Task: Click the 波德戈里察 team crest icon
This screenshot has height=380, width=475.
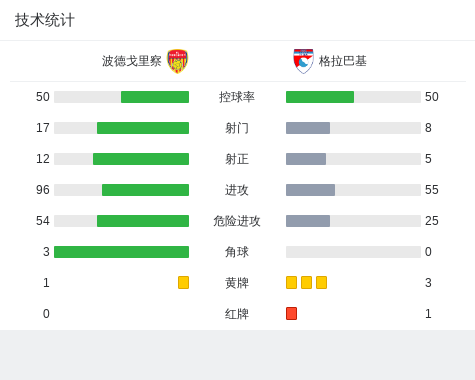Action: point(177,61)
